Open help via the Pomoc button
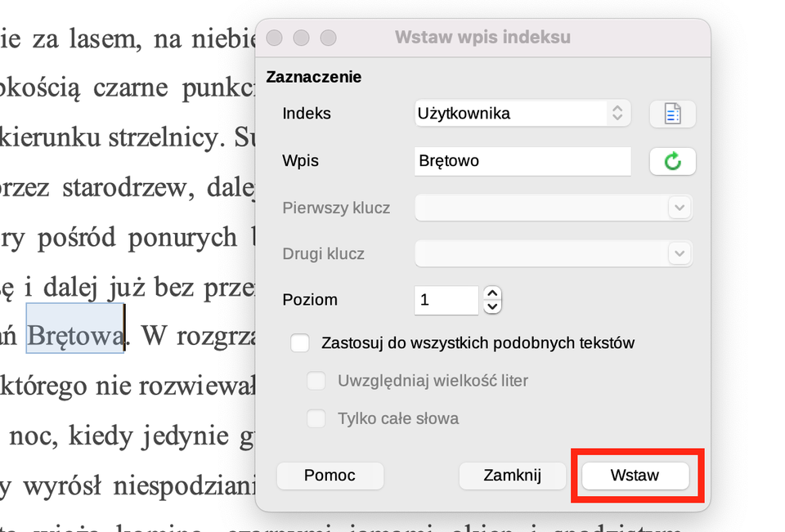Screen dimensions: 785x532 (330, 476)
